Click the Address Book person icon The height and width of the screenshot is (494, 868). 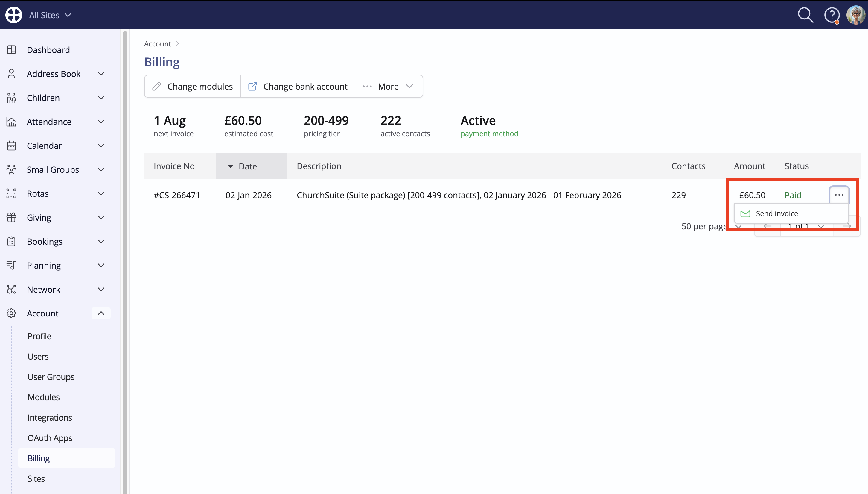(x=12, y=74)
